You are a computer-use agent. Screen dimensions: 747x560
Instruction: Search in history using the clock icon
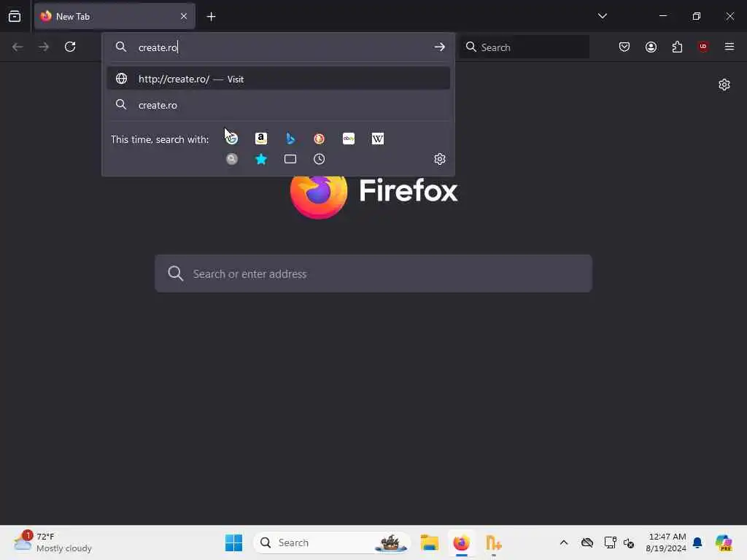point(320,159)
